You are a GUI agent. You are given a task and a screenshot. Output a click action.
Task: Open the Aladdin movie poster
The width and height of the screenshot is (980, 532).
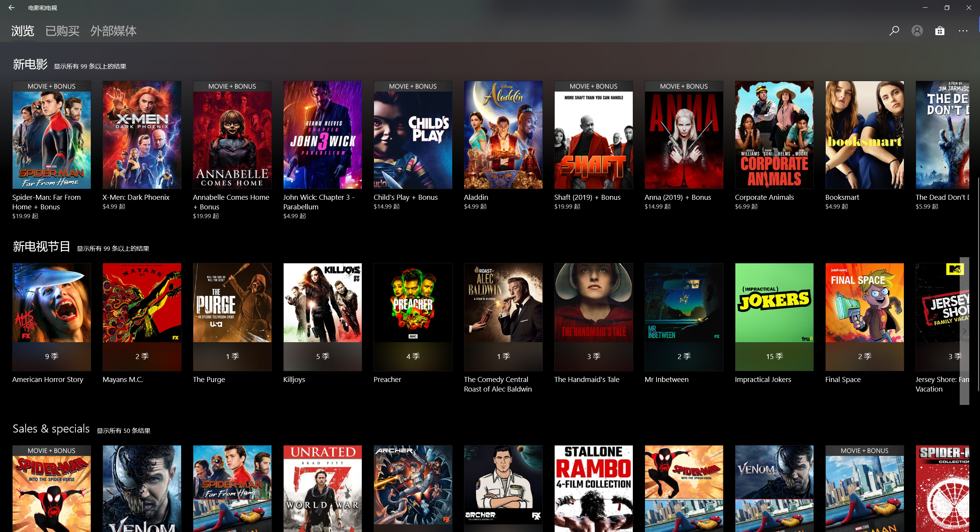point(503,135)
